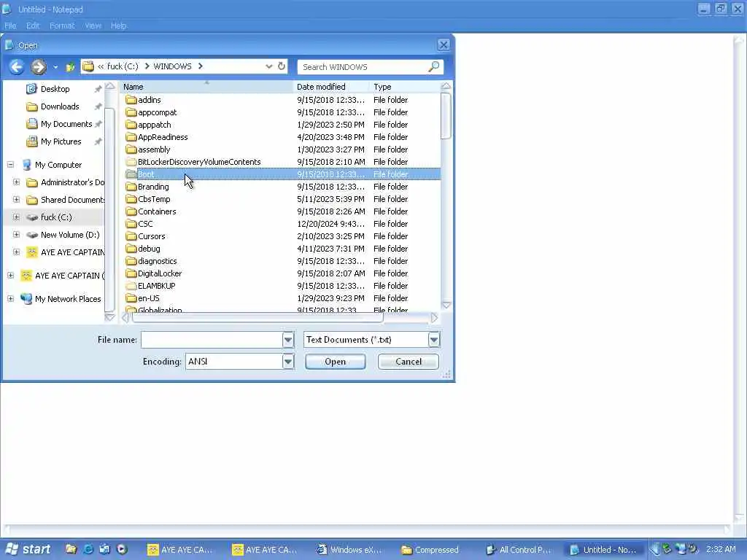Click the pin icon beside Downloads
The image size is (747, 560).
pyautogui.click(x=98, y=106)
